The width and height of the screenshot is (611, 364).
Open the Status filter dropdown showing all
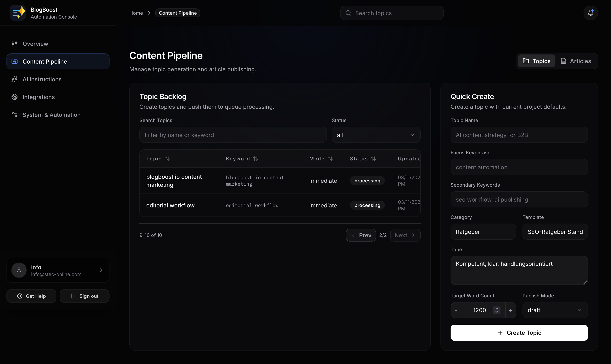tap(376, 135)
